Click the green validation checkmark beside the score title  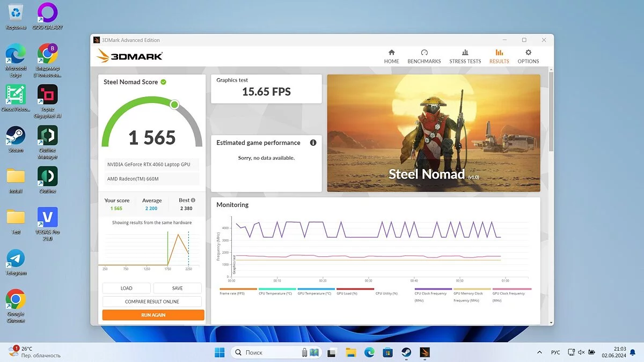[x=163, y=82]
